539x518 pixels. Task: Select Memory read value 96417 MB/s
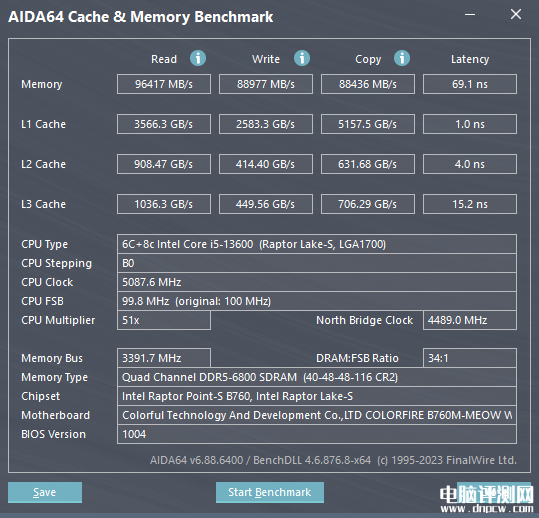tap(164, 84)
